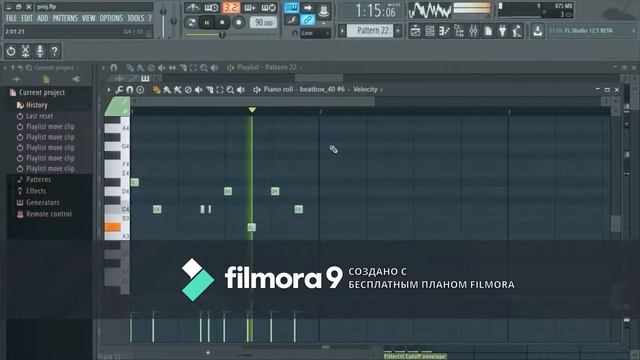Pause playback with the transport pause button
This screenshot has height=360, width=640.
pos(207,22)
